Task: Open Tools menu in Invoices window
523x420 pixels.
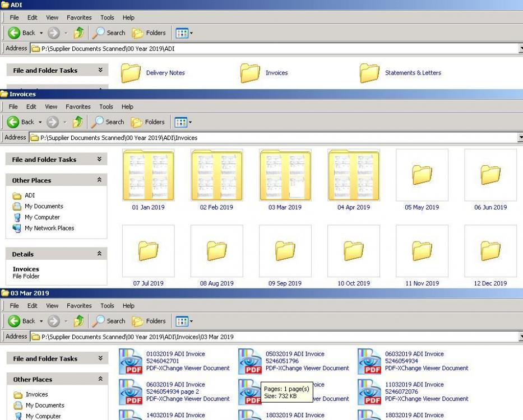Action: pyautogui.click(x=106, y=106)
